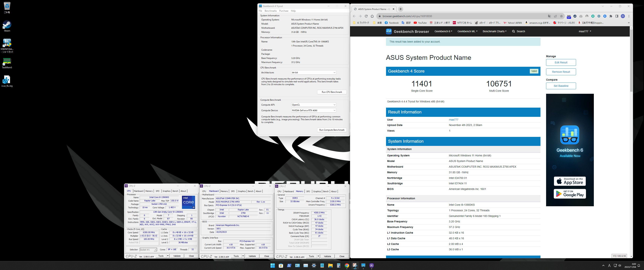Image resolution: width=644 pixels, height=270 pixels.
Task: Get Geekbench 6 on Google Play
Action: coord(570,194)
